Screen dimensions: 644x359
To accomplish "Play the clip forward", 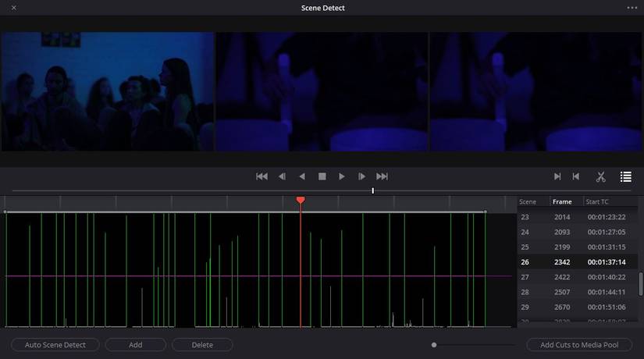I will 342,176.
